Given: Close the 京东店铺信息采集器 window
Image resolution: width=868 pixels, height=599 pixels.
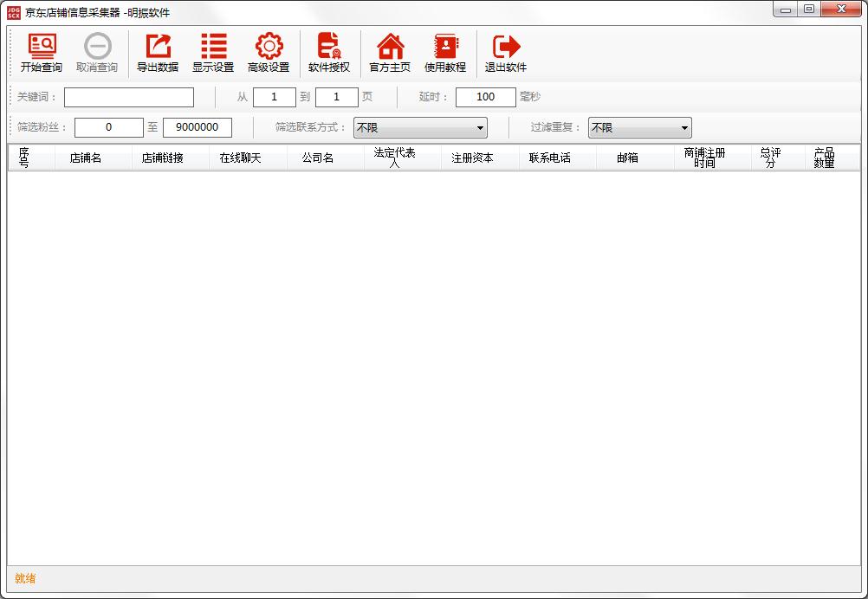Looking at the screenshot, I should (841, 10).
